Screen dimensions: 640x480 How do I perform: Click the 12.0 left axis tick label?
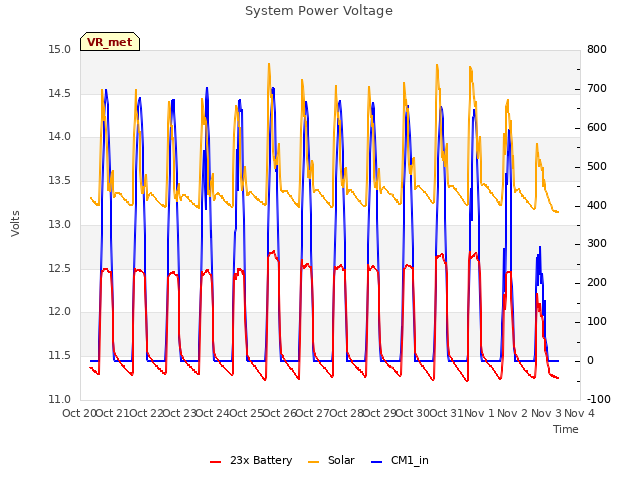60,312
